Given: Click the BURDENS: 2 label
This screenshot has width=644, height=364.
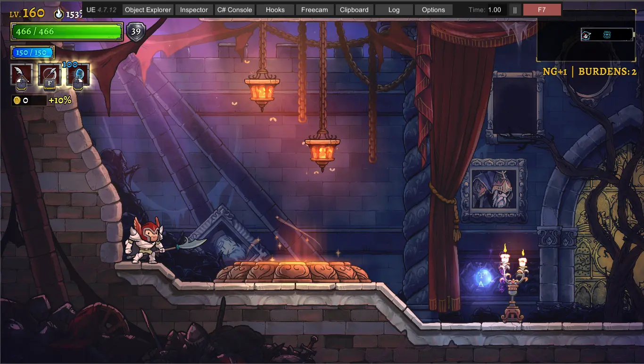Looking at the screenshot, I should click(x=607, y=72).
